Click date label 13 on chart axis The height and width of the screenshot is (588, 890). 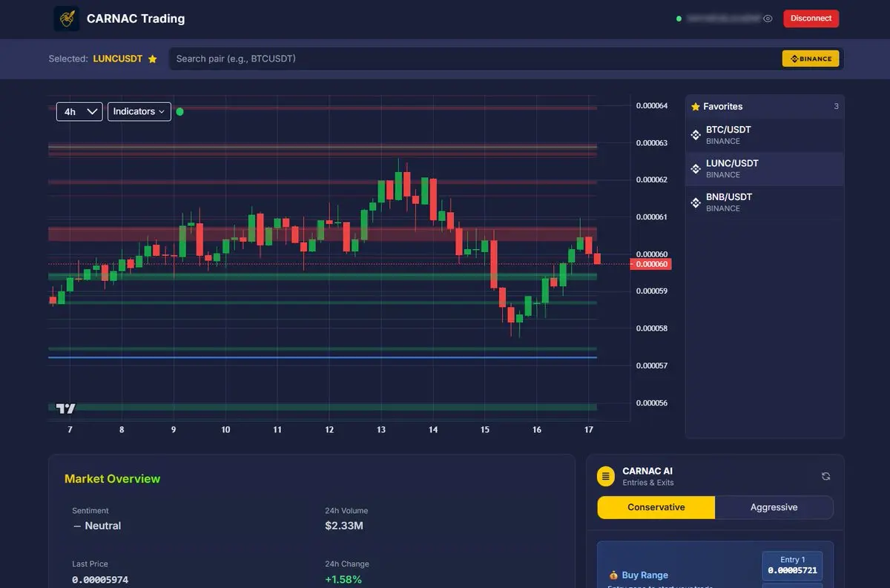click(381, 430)
